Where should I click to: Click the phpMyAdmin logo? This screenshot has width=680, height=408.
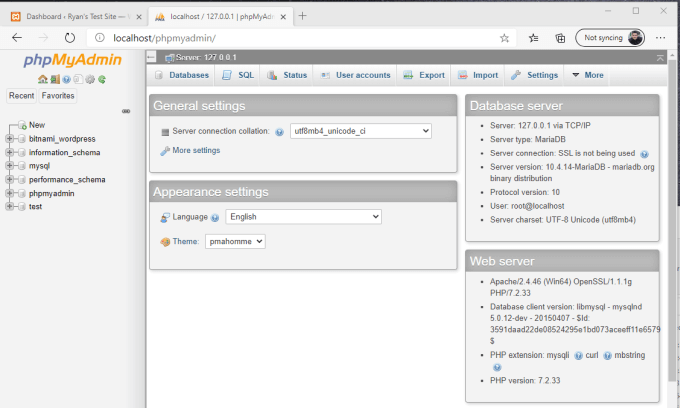pos(72,59)
